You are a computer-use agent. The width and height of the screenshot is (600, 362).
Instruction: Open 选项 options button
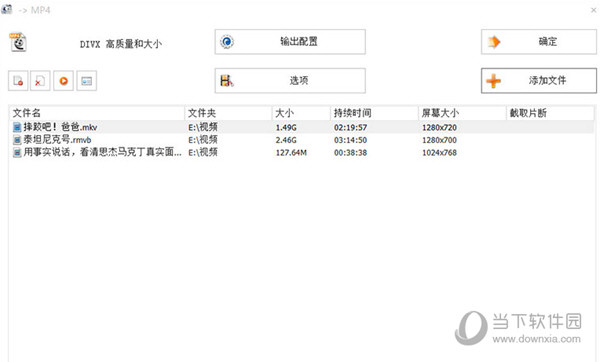click(x=290, y=81)
